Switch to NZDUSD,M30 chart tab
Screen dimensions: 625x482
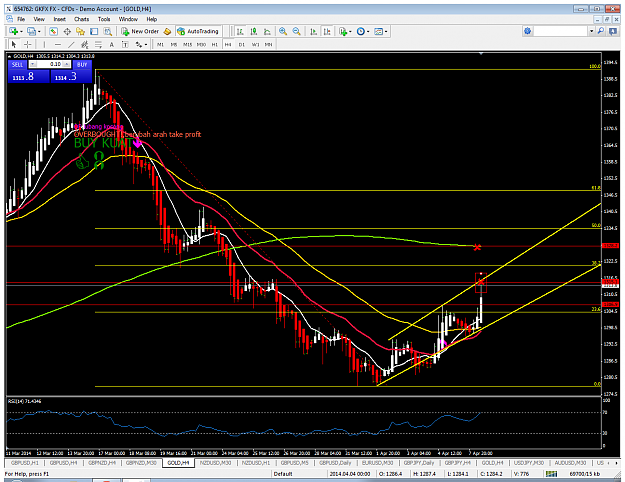coord(215,463)
